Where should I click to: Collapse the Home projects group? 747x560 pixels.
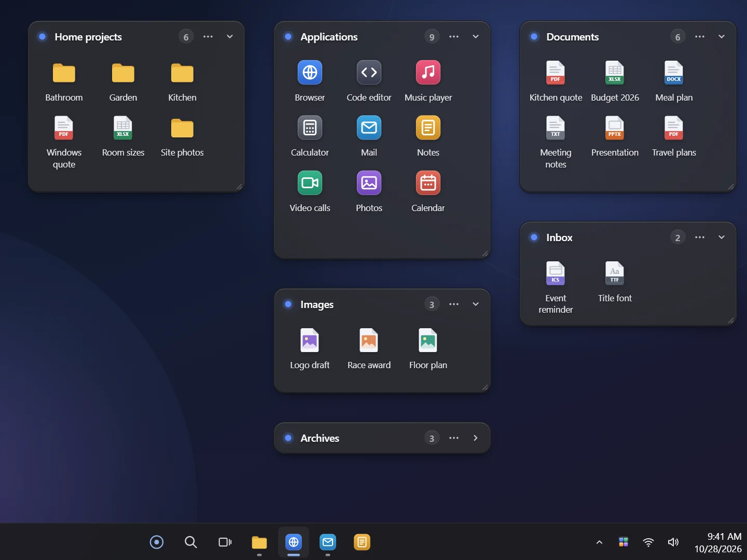coord(230,37)
